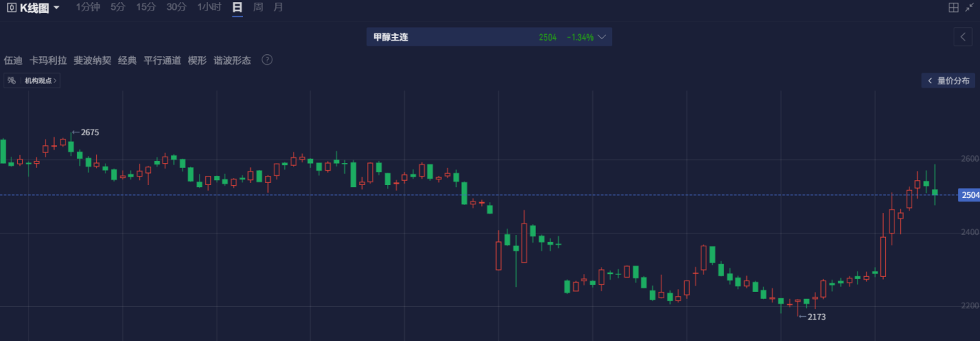Click the 2675 high price marker
980x341 pixels.
pos(90,132)
